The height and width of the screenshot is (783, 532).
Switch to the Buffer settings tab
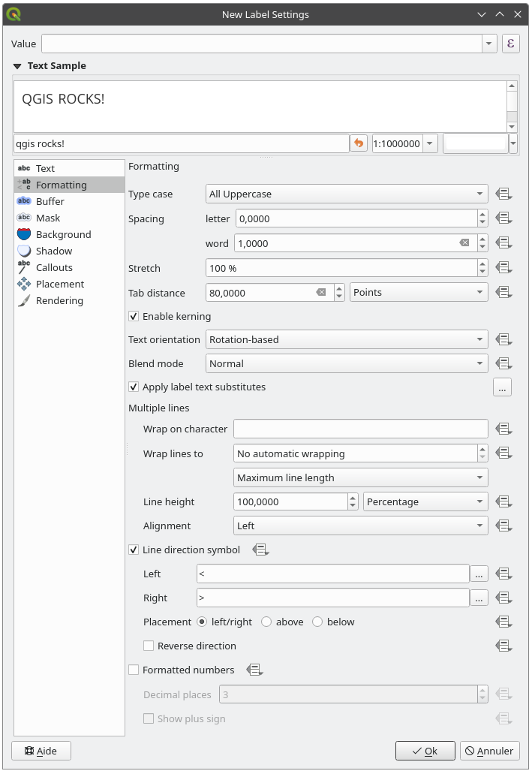point(69,201)
